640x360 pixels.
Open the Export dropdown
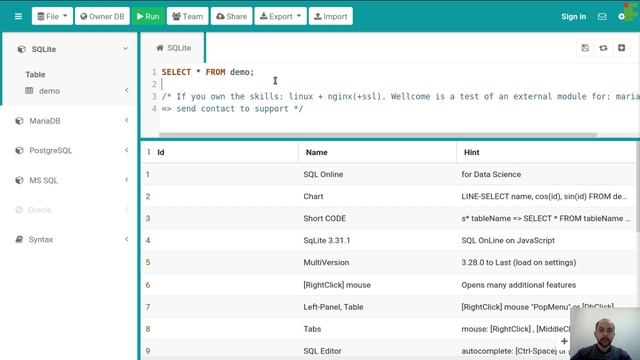tap(280, 16)
